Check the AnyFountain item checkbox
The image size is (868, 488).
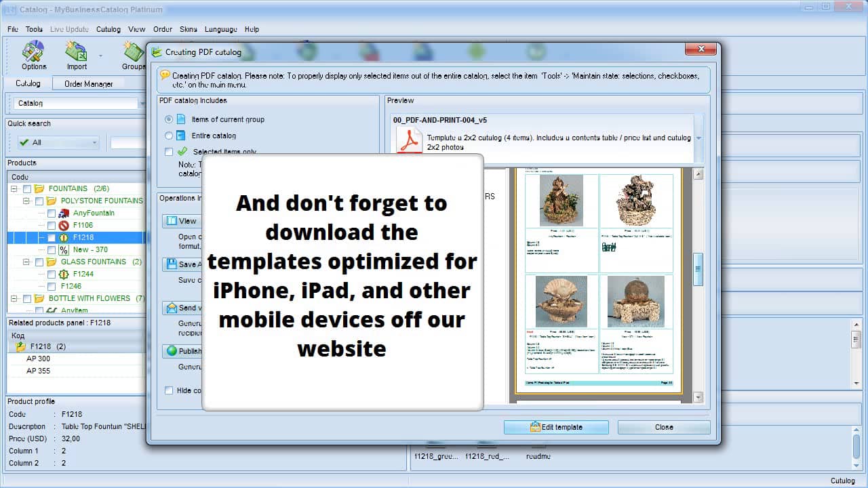52,213
